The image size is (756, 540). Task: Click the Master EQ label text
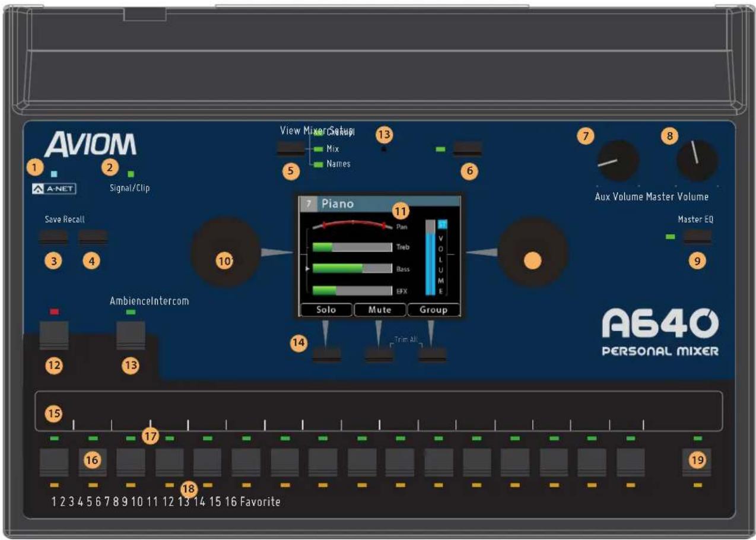tap(695, 219)
